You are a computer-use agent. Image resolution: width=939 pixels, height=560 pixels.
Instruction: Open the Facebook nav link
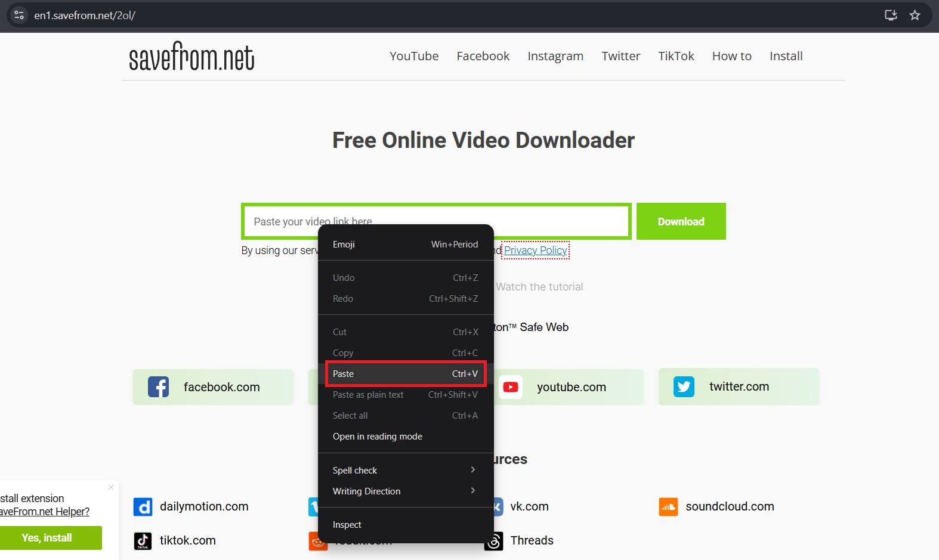(483, 56)
